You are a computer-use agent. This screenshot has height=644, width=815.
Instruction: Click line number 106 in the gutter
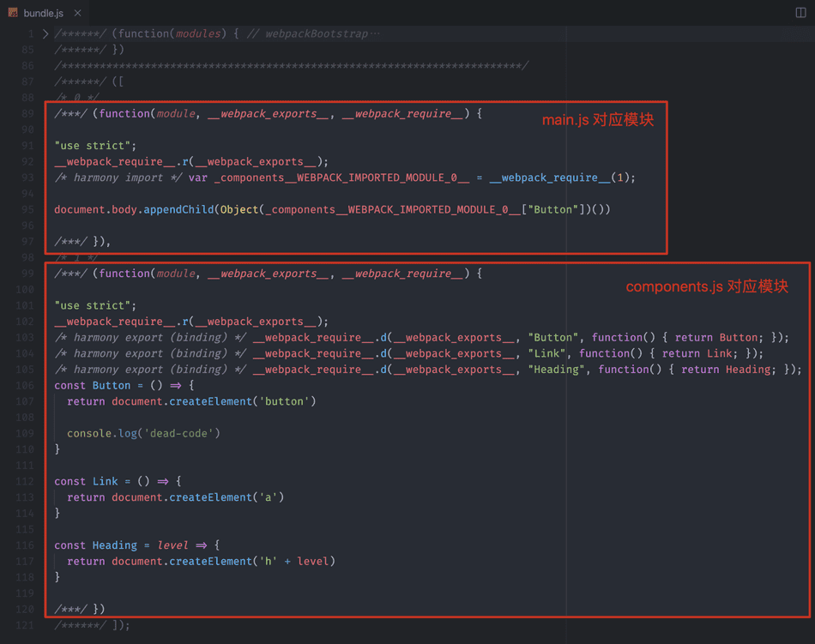click(x=26, y=386)
